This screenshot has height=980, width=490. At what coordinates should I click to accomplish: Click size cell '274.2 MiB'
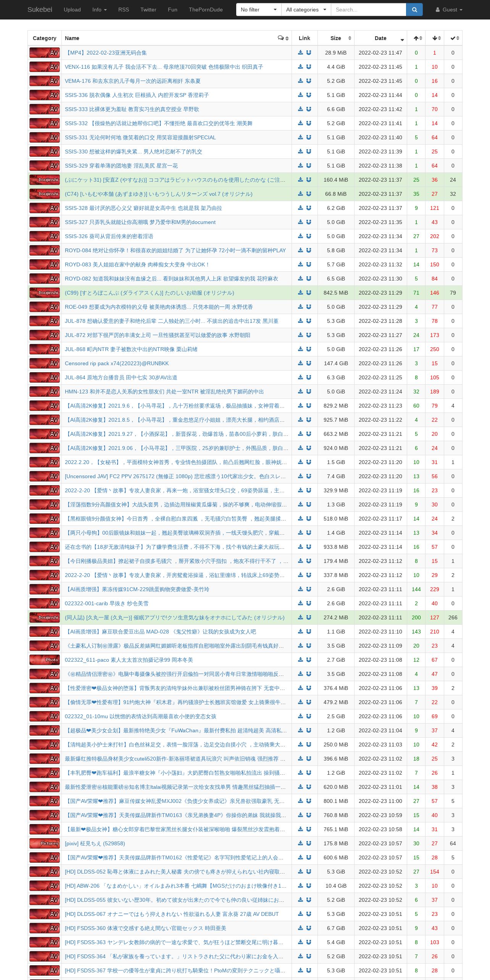(x=336, y=617)
